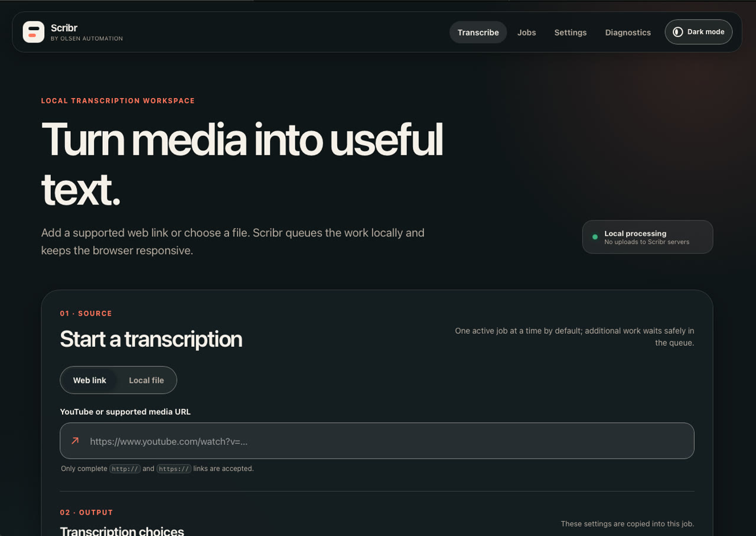Click the 'https://' code hint
Image resolution: width=756 pixels, height=536 pixels.
tap(174, 469)
